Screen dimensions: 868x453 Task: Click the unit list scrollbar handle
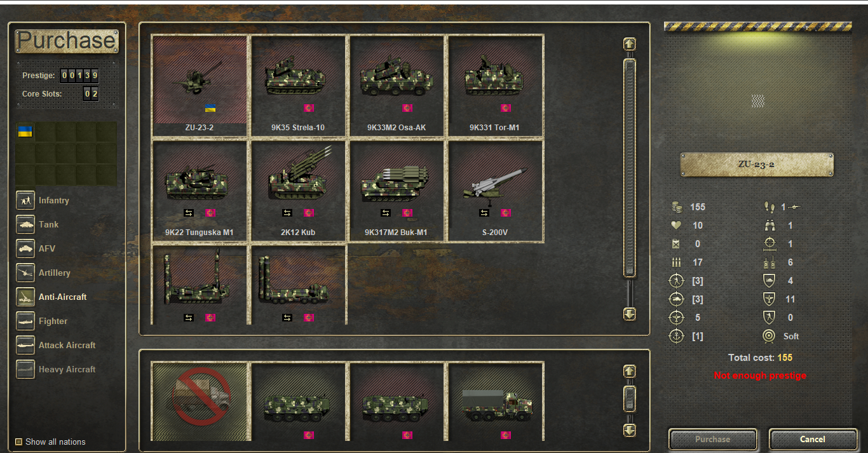[x=630, y=168]
